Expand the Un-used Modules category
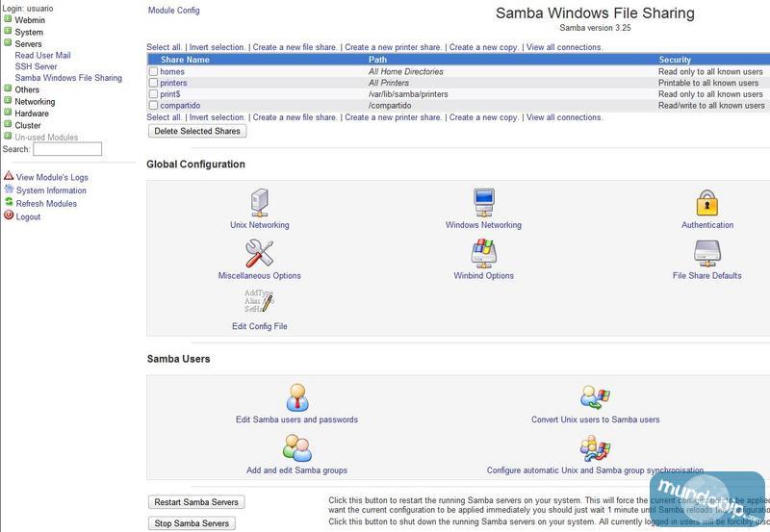This screenshot has width=770, height=532. (x=8, y=136)
